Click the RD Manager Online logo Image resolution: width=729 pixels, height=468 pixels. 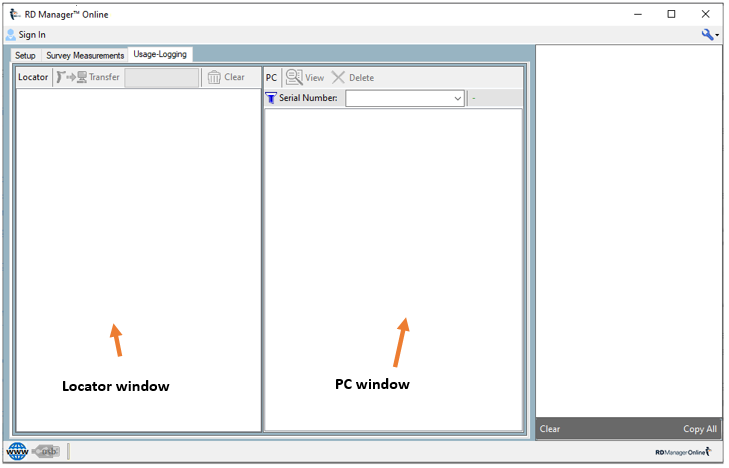pos(683,452)
